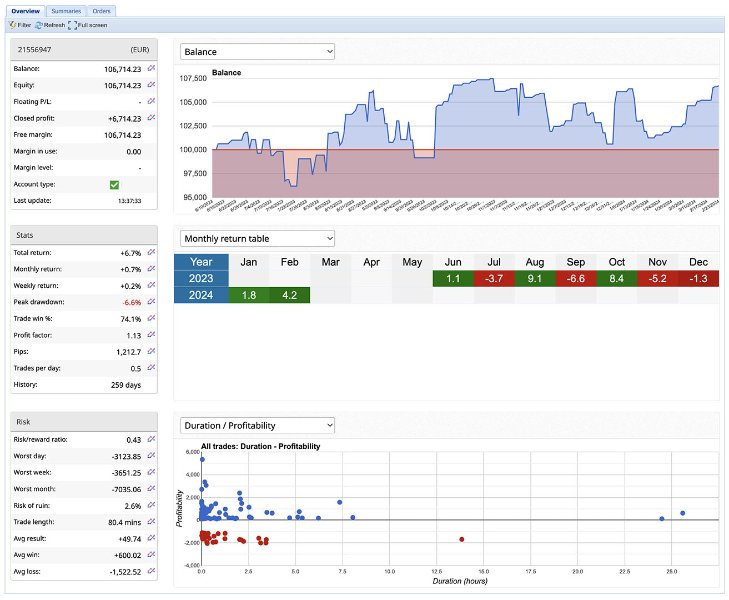Click the Refresh button in toolbar

pos(50,25)
